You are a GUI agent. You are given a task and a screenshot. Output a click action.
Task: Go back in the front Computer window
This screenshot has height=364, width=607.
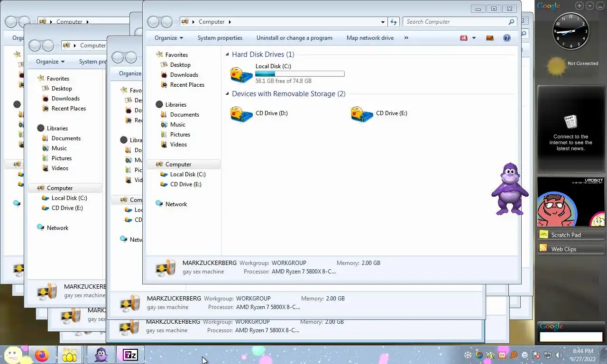click(x=153, y=22)
